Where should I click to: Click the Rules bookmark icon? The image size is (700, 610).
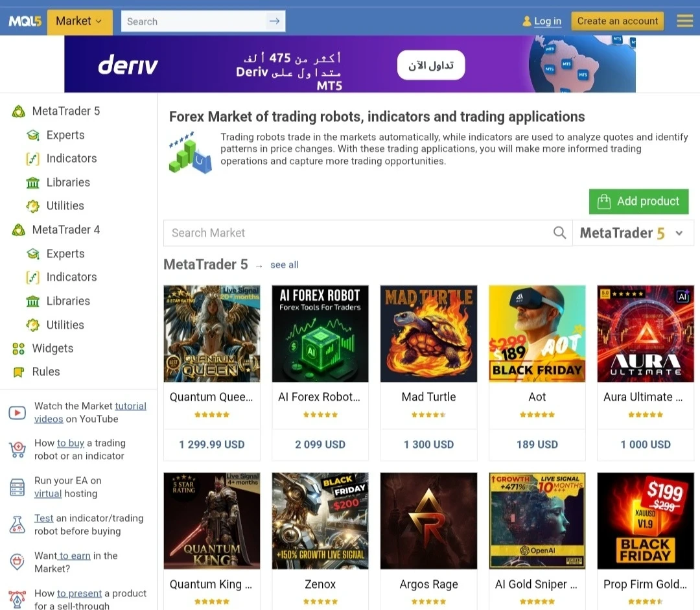[x=19, y=371]
